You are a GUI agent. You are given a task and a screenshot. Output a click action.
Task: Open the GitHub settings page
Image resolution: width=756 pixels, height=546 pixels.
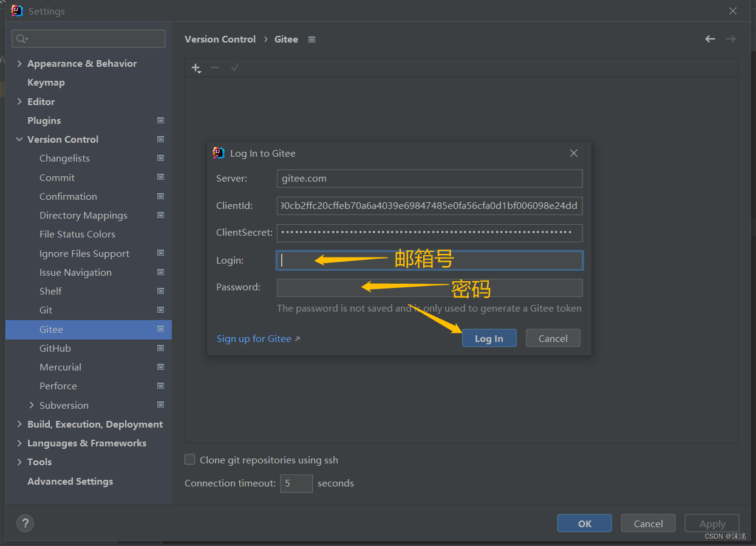(55, 348)
